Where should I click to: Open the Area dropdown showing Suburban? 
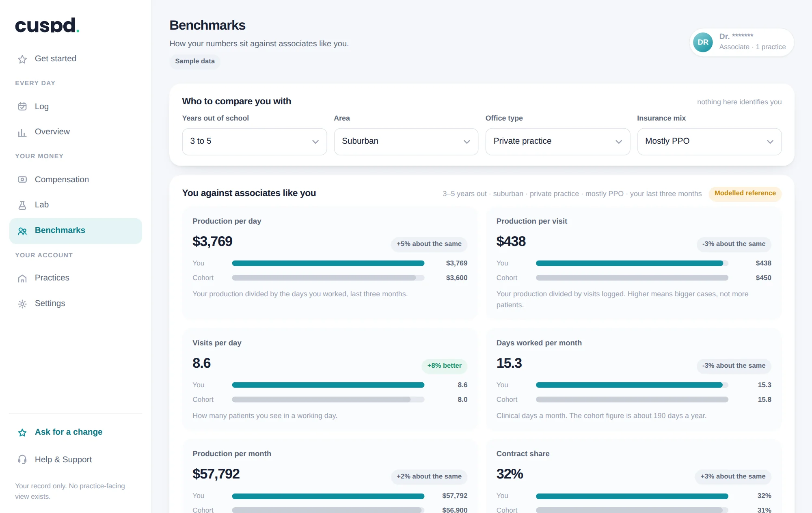click(406, 142)
